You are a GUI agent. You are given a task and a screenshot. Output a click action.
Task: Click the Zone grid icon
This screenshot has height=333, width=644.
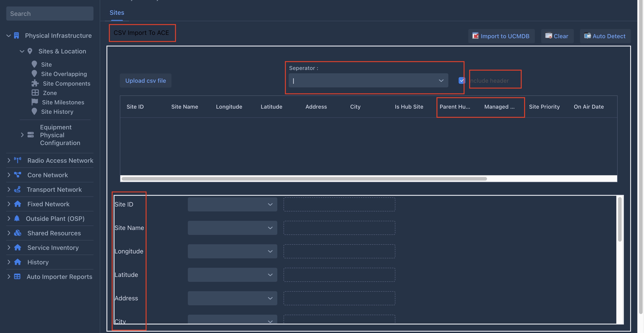tap(35, 93)
